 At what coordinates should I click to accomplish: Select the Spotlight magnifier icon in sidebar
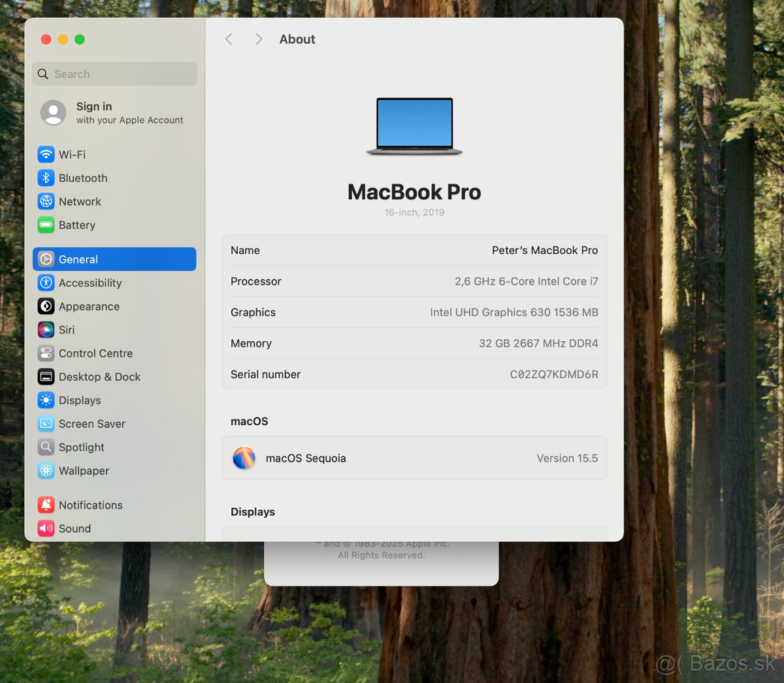point(46,448)
